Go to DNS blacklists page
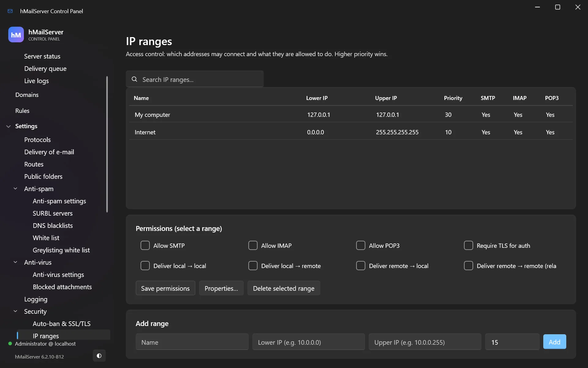The image size is (588, 368). (53, 225)
